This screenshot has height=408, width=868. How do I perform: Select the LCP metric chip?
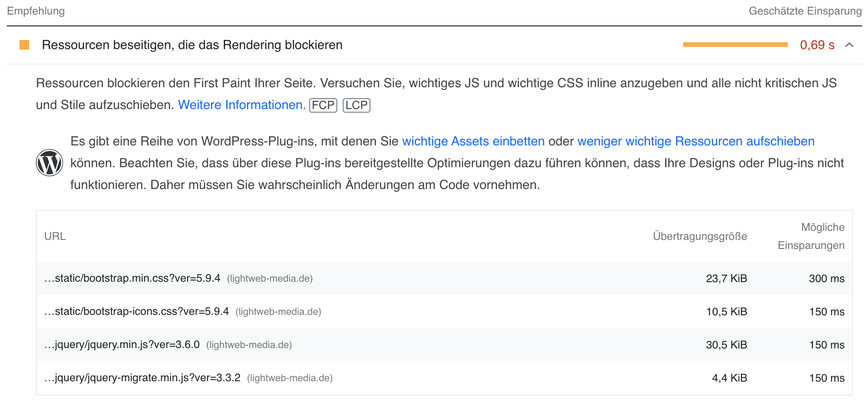point(356,105)
